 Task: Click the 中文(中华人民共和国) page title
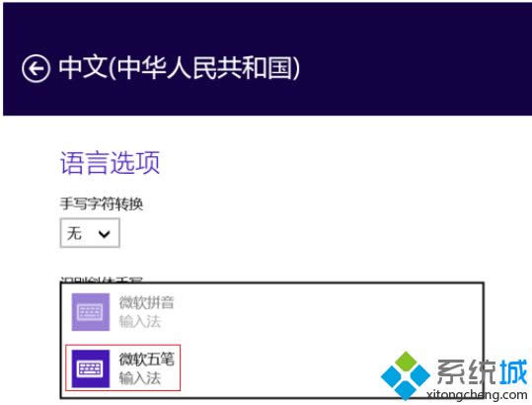click(x=180, y=68)
